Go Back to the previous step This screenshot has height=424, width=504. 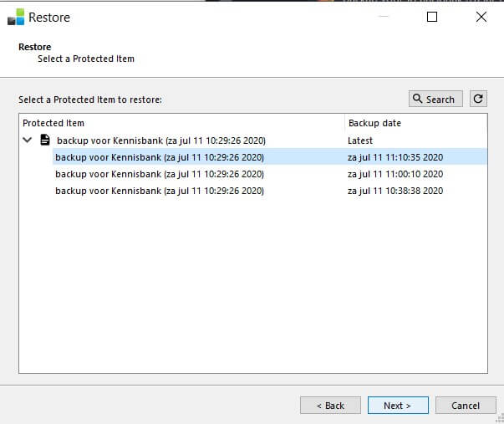[x=330, y=406]
